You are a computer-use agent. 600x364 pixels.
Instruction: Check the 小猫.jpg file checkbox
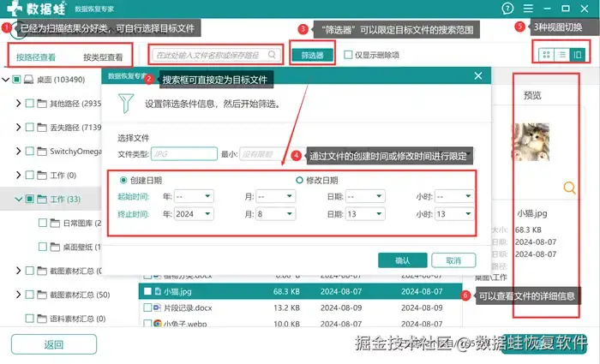[x=147, y=291]
